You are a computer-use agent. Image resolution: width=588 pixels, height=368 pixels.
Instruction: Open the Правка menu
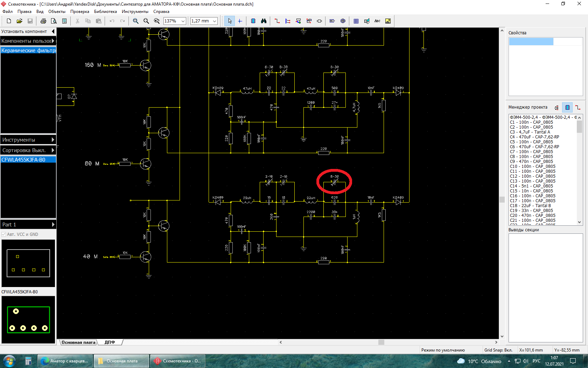[x=24, y=12]
